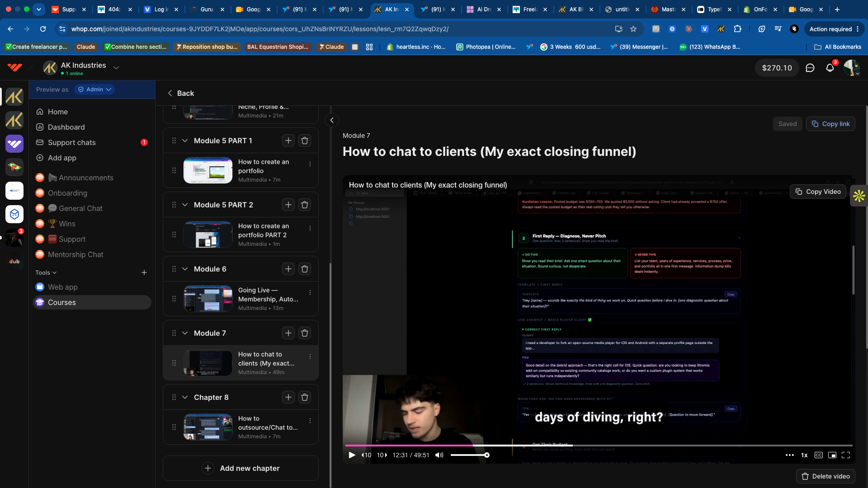This screenshot has height=488, width=868.
Task: Open Going Live lesson thumbnail
Action: [208, 299]
